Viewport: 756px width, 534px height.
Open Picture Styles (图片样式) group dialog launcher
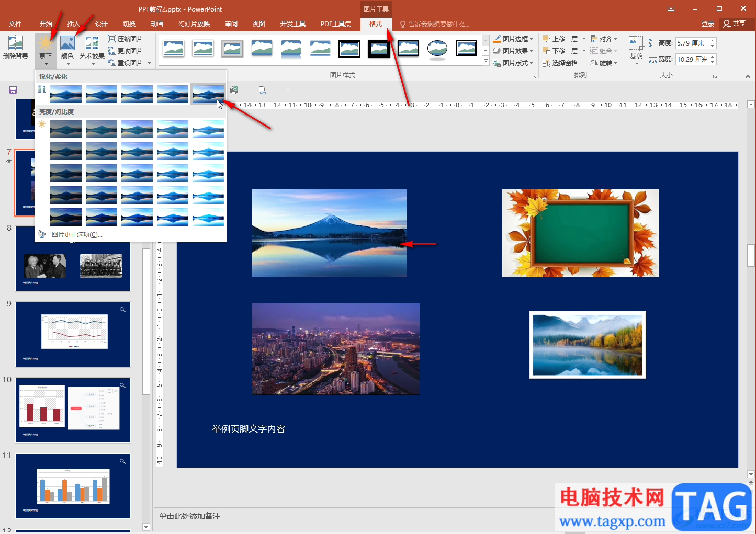[x=534, y=76]
